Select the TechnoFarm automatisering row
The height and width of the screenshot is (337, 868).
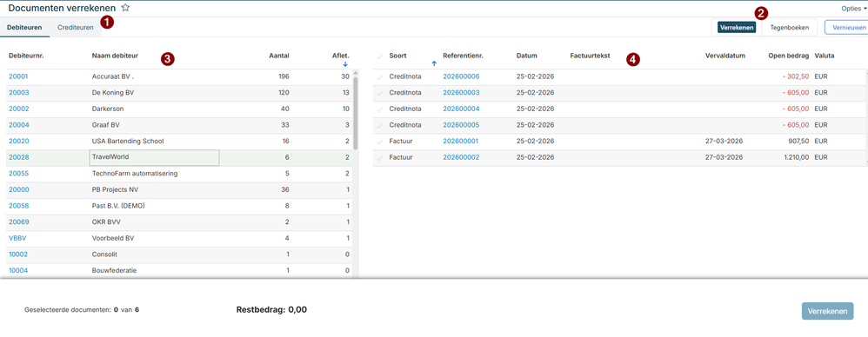click(179, 174)
